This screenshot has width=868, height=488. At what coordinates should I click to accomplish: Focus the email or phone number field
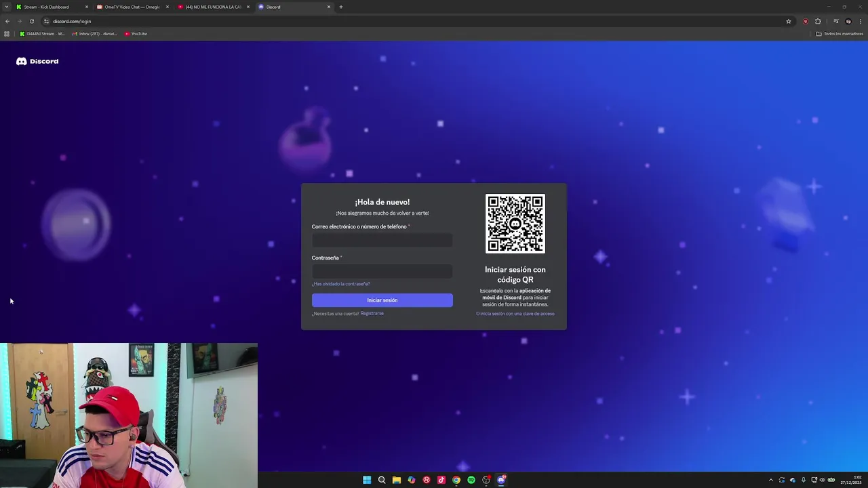coord(382,240)
